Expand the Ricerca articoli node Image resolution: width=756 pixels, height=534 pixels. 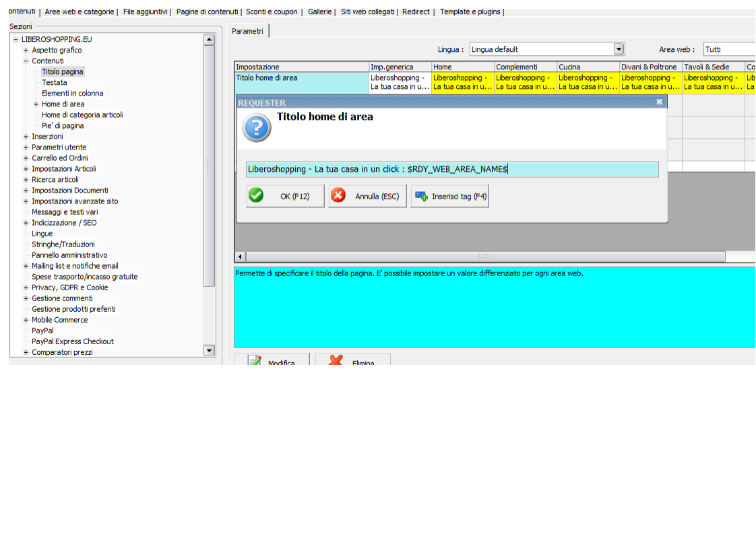tap(26, 180)
